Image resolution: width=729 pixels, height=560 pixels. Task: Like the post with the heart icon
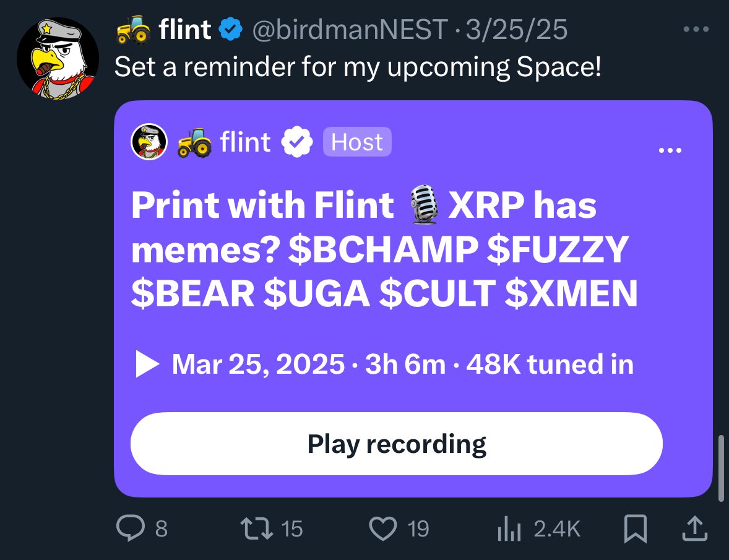pos(382,529)
